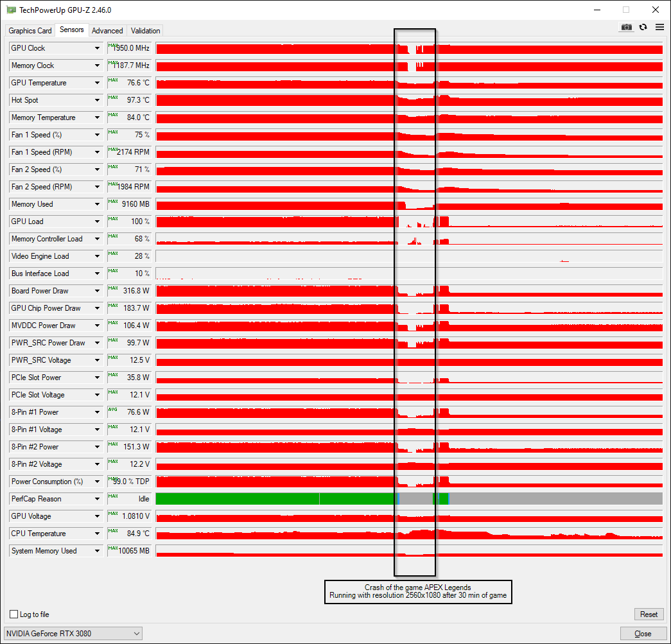This screenshot has width=671, height=644.
Task: Expand the Fan 2 Speed (%) dropdown
Action: point(97,170)
